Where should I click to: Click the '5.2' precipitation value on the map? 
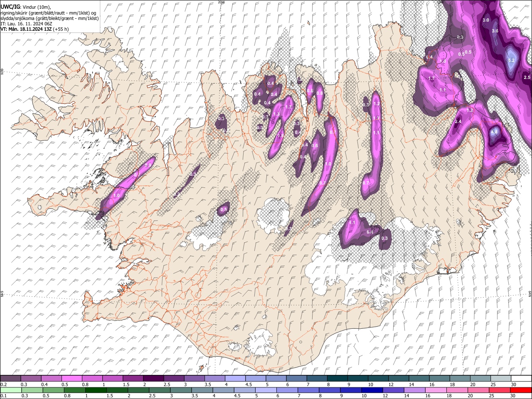[x=512, y=60]
